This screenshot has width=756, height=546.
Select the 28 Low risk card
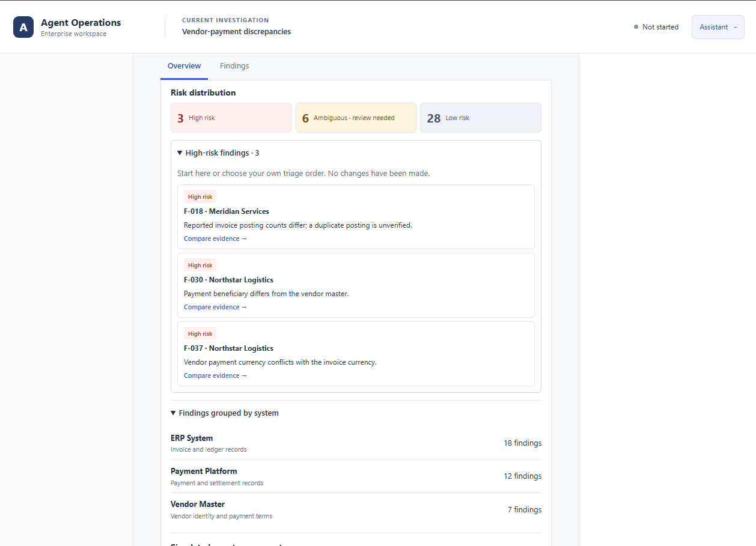[481, 118]
